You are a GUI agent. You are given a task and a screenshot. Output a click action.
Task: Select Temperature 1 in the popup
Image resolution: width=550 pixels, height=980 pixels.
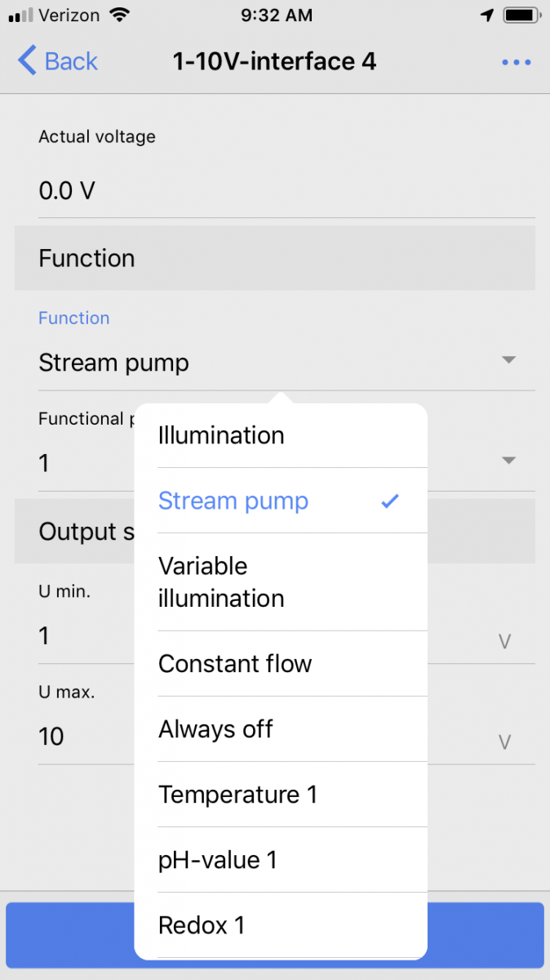pyautogui.click(x=237, y=794)
